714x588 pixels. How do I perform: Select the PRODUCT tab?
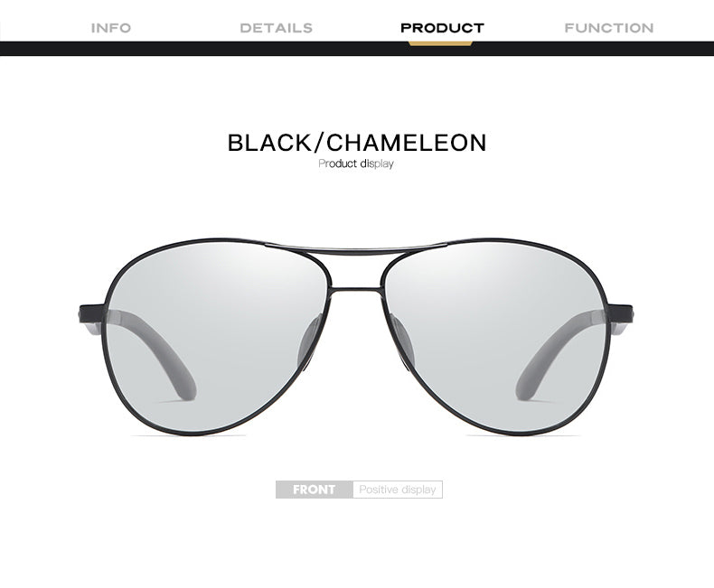click(442, 28)
